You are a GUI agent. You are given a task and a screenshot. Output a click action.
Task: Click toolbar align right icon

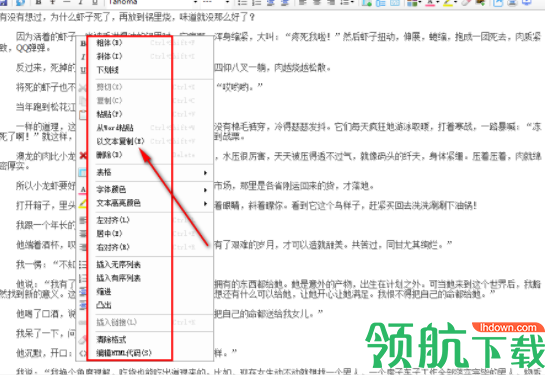pos(330,2)
